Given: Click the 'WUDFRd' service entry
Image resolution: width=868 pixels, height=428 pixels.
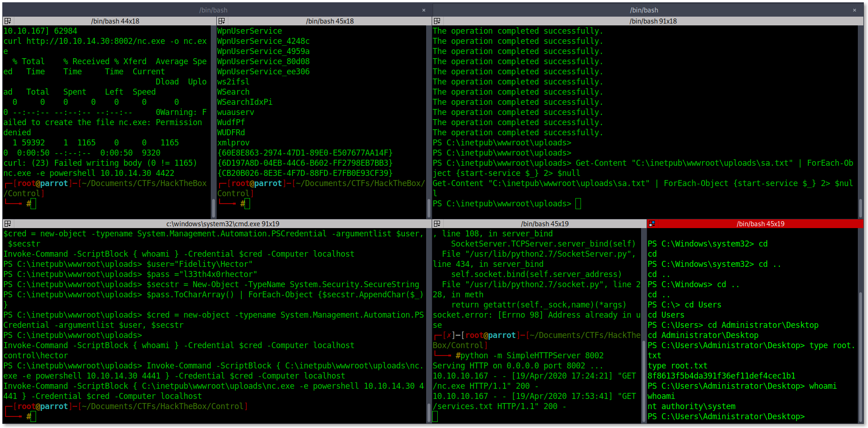Looking at the screenshot, I should [231, 133].
